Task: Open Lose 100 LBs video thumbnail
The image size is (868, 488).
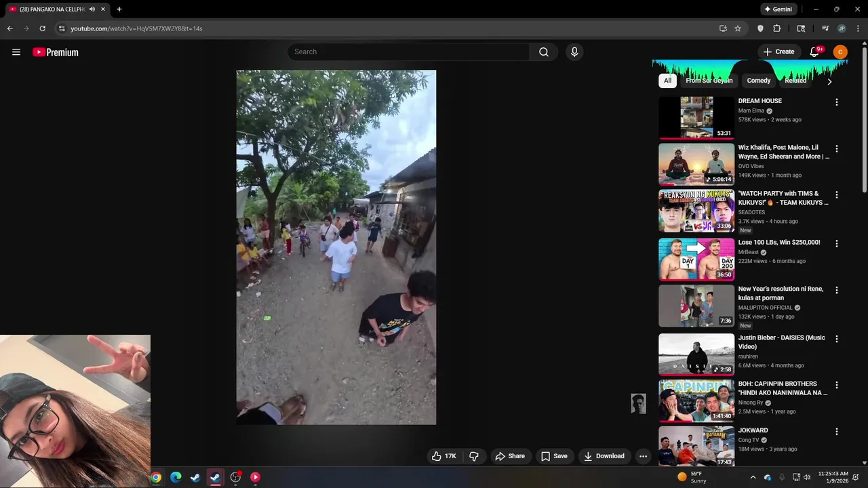Action: [x=696, y=259]
